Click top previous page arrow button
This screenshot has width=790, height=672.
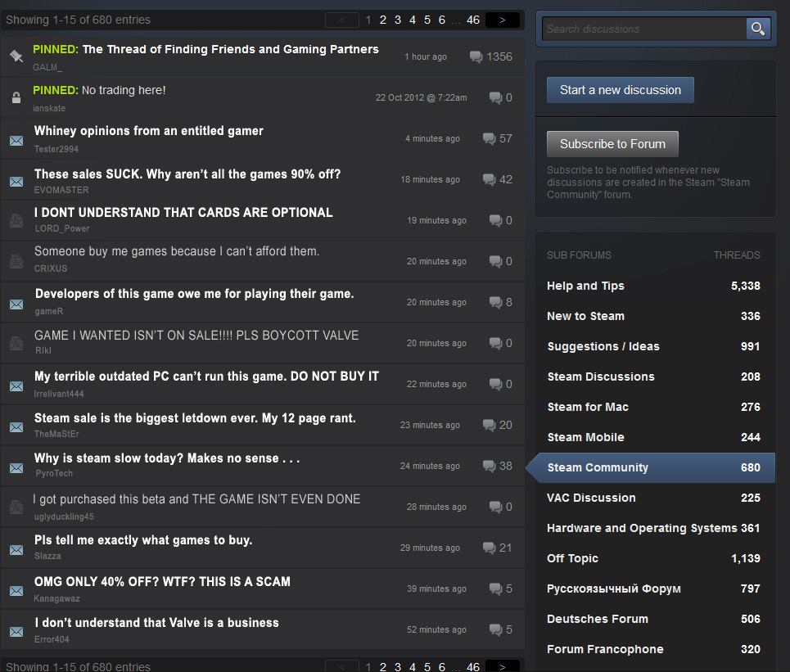(341, 20)
